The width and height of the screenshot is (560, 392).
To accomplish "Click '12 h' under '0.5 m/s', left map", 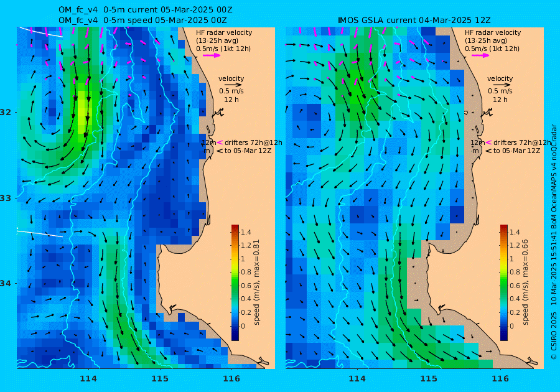I will click(231, 100).
